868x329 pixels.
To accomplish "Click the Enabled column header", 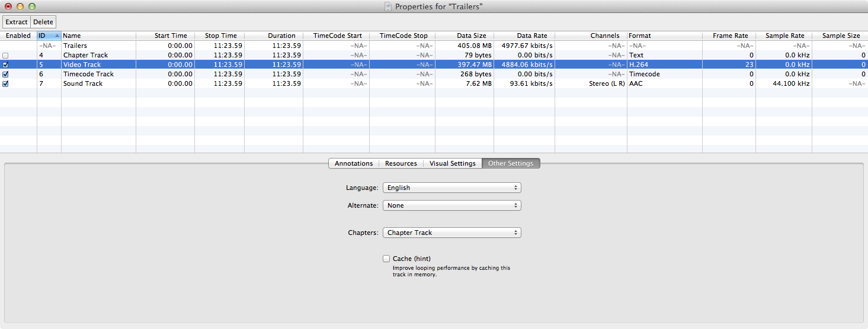I will [x=18, y=36].
